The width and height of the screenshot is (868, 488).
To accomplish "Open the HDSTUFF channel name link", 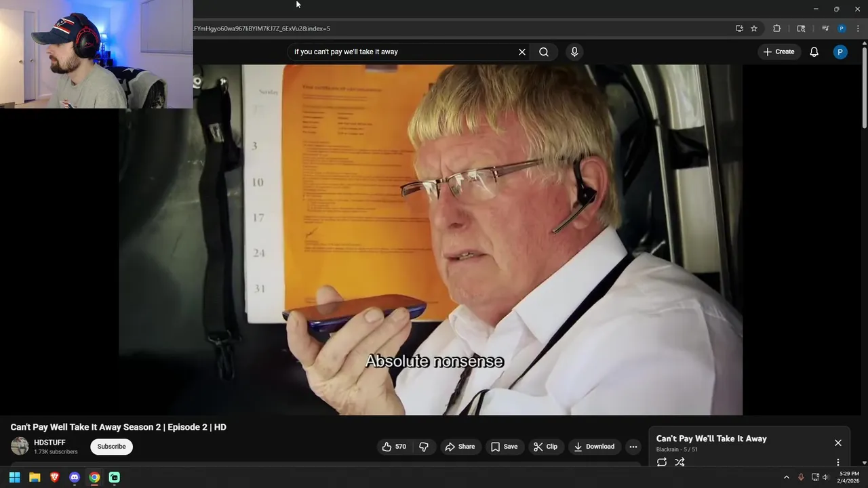I will 50,443.
